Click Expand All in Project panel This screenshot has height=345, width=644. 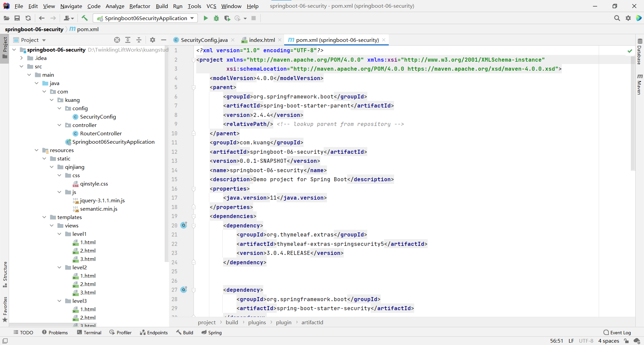pos(128,40)
